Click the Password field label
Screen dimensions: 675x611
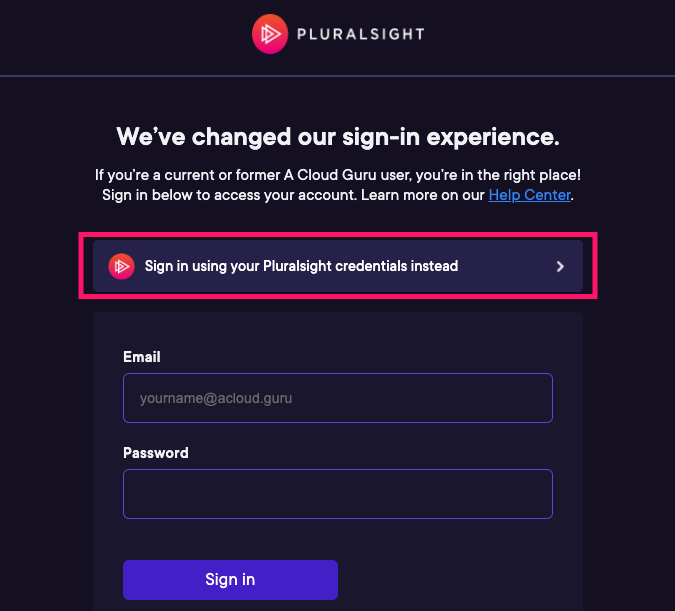tap(156, 453)
